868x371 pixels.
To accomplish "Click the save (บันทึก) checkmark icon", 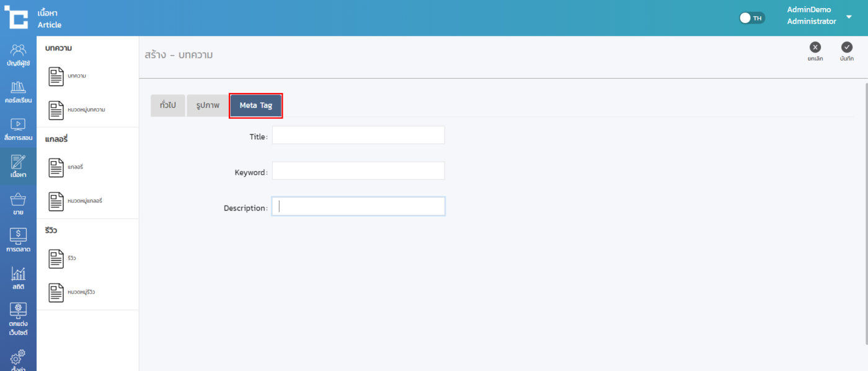I will click(x=846, y=48).
